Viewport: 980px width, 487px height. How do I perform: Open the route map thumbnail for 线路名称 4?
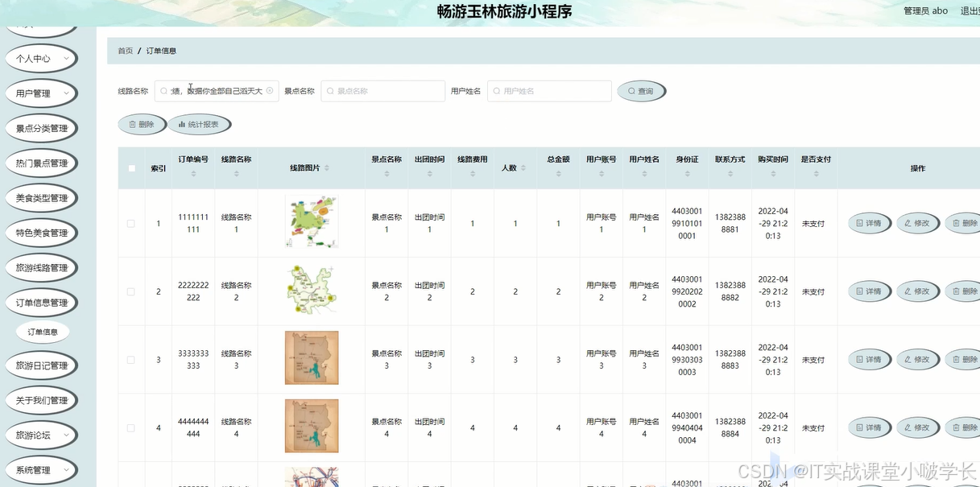[x=312, y=426]
